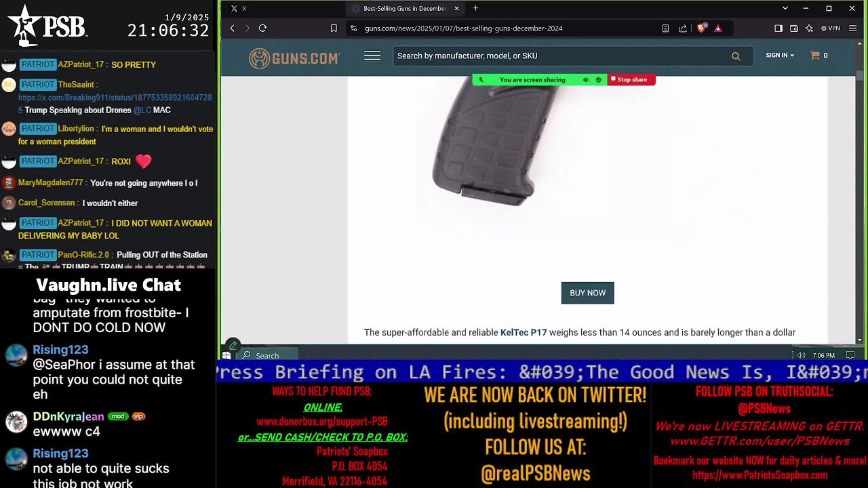Mute screen share audio speaker icon
Screen dimensions: 868x488
[586, 80]
